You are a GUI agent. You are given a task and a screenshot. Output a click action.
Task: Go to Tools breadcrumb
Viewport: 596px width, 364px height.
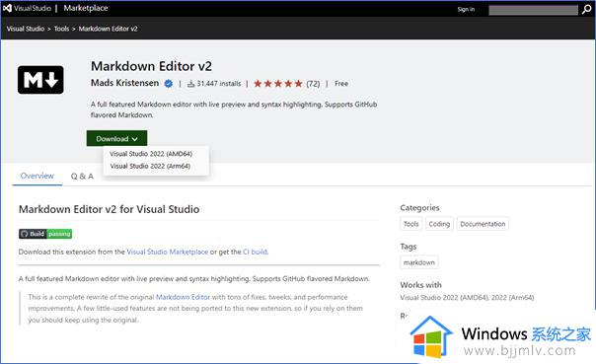coord(61,29)
